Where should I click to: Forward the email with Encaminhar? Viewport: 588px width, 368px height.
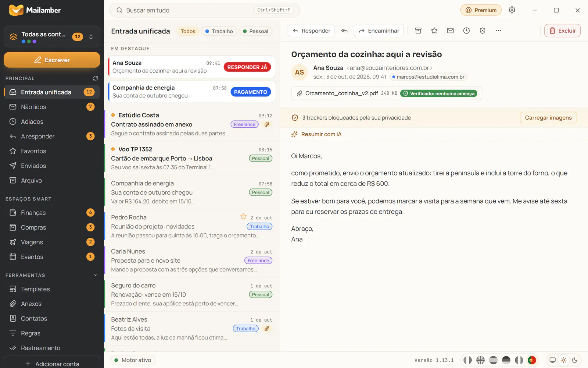pyautogui.click(x=379, y=31)
